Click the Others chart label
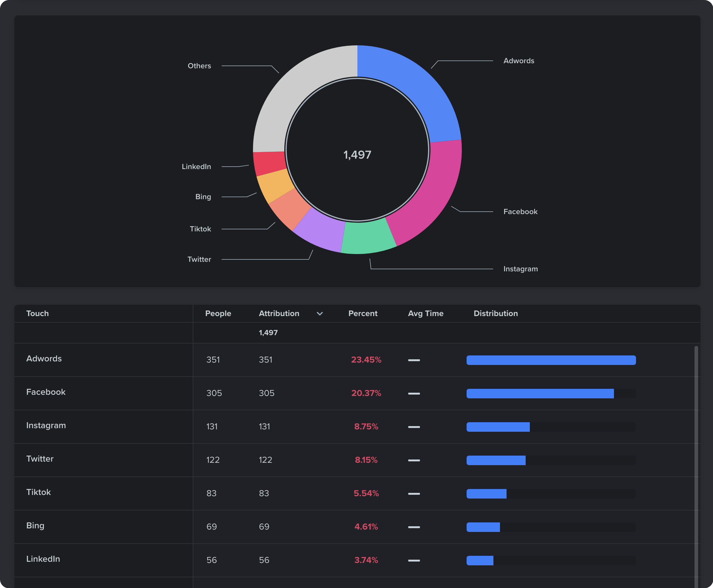This screenshot has width=713, height=588. tap(199, 66)
